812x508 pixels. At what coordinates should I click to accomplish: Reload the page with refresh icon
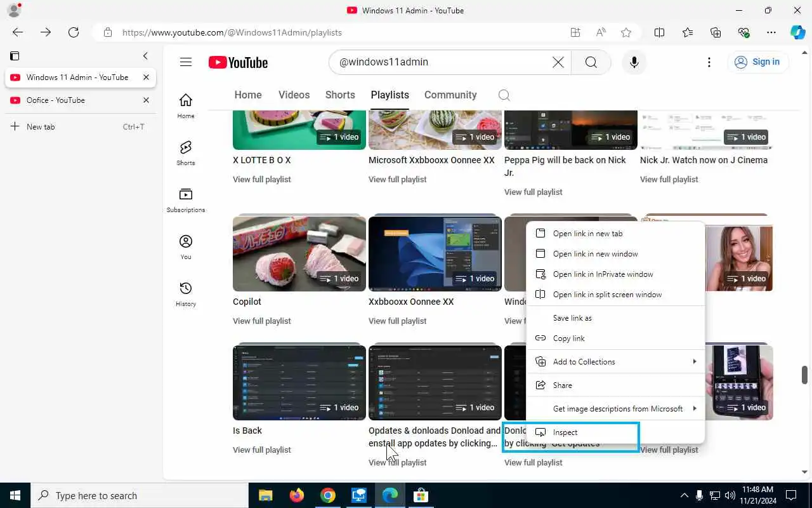click(x=74, y=32)
